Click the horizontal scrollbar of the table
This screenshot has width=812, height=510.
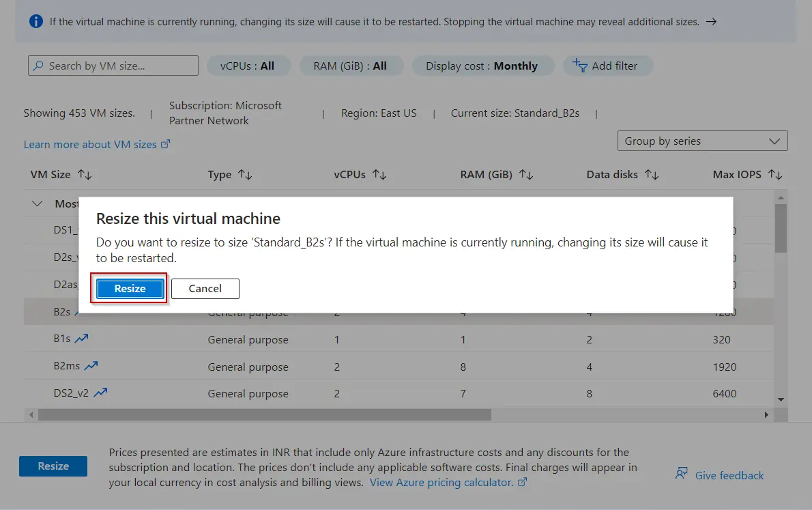click(x=265, y=414)
